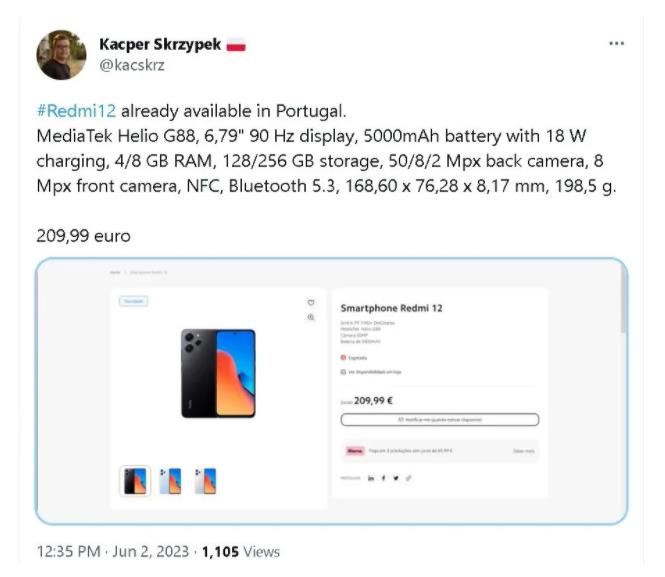Click the magnifier zoom icon on product image
Screen dimensions: 665x577
311,317
